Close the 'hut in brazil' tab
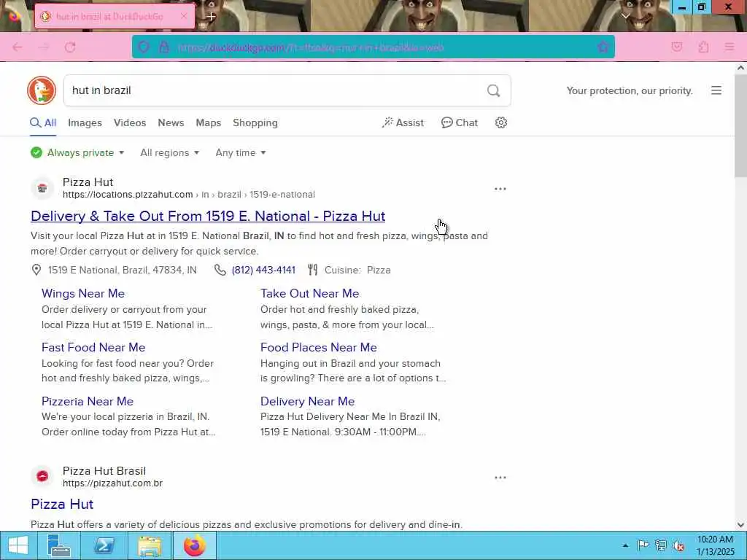747x560 pixels. pos(184,16)
